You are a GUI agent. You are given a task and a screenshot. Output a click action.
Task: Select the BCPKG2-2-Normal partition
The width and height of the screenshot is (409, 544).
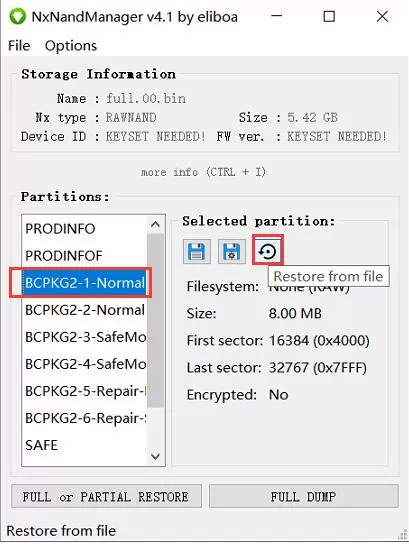(85, 310)
